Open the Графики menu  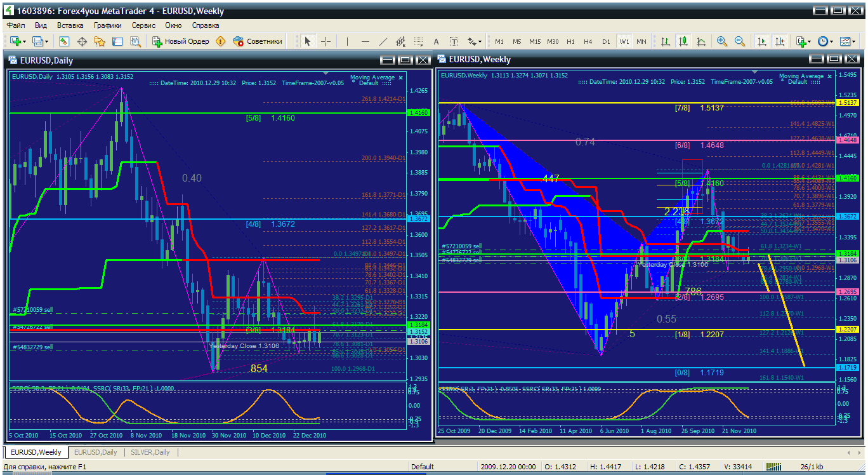pyautogui.click(x=108, y=25)
